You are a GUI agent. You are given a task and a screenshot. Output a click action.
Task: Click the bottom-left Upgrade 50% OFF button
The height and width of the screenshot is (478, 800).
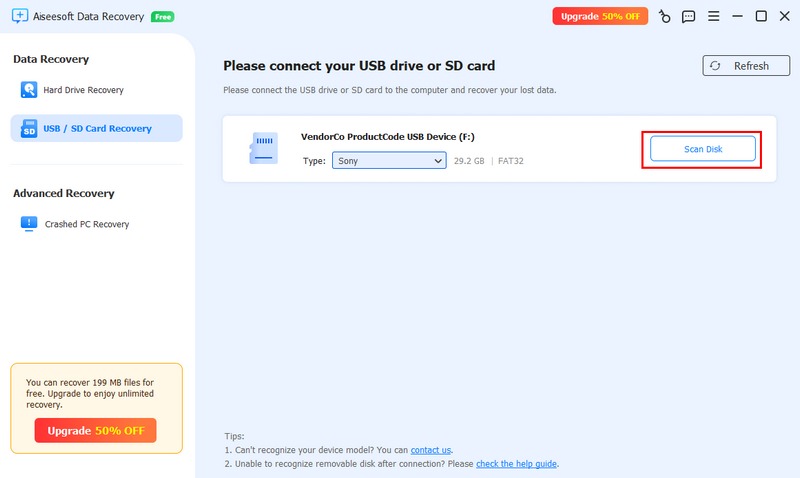click(95, 430)
